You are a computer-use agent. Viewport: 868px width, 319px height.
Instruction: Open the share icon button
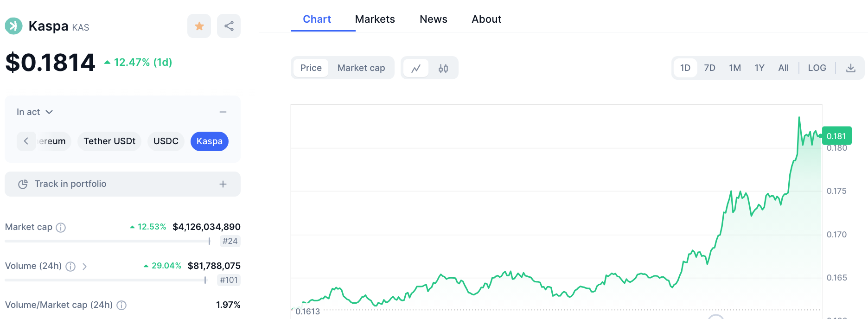tap(229, 26)
